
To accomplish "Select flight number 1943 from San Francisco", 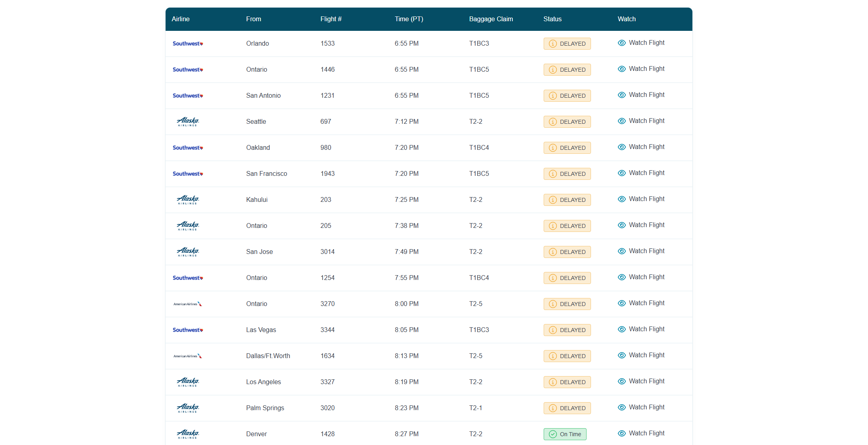I will pyautogui.click(x=328, y=173).
